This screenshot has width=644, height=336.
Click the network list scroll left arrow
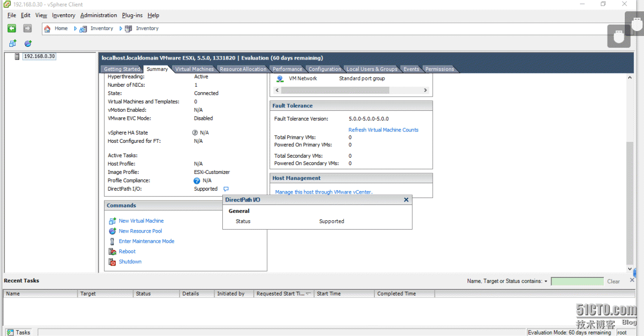277,90
